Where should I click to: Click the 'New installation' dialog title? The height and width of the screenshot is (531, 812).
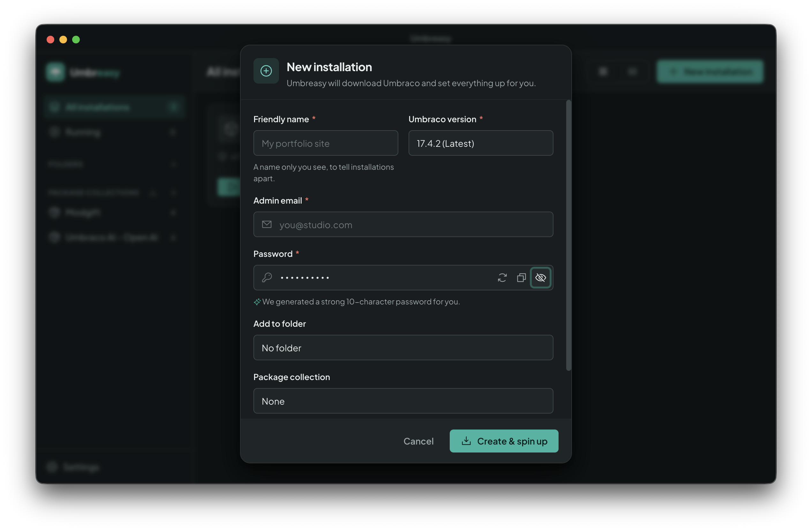(329, 67)
